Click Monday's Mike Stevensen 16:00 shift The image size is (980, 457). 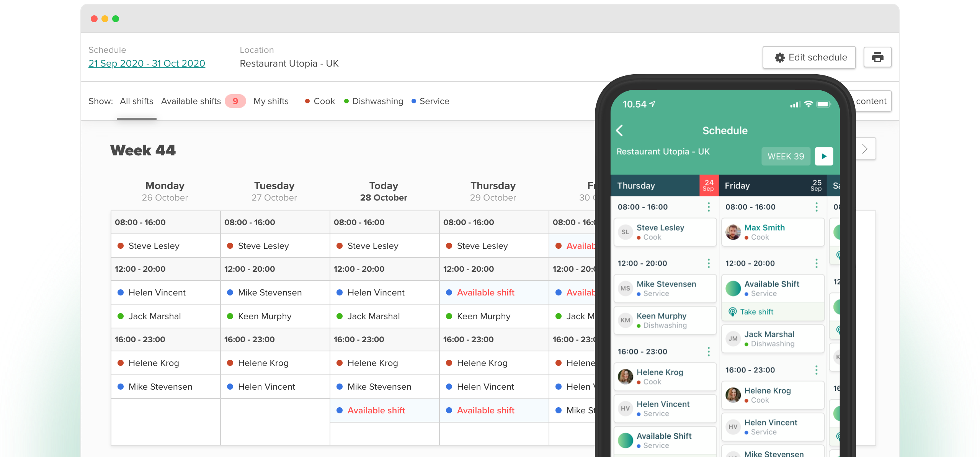(x=165, y=387)
